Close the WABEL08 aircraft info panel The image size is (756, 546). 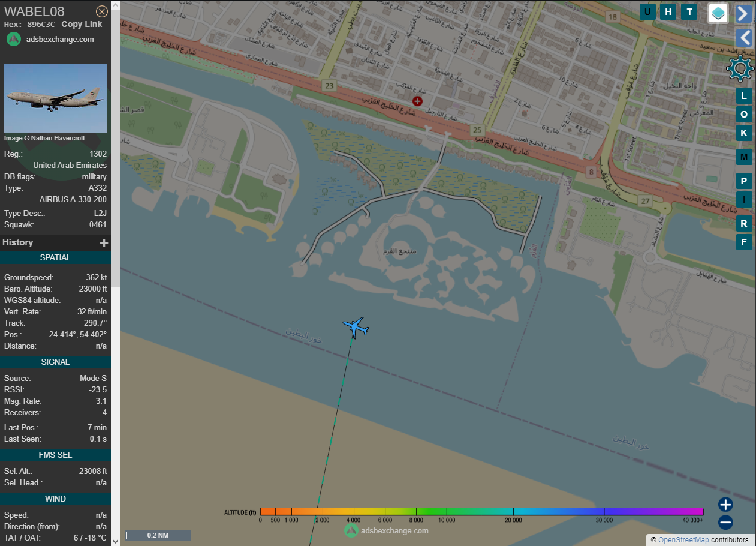pos(102,11)
